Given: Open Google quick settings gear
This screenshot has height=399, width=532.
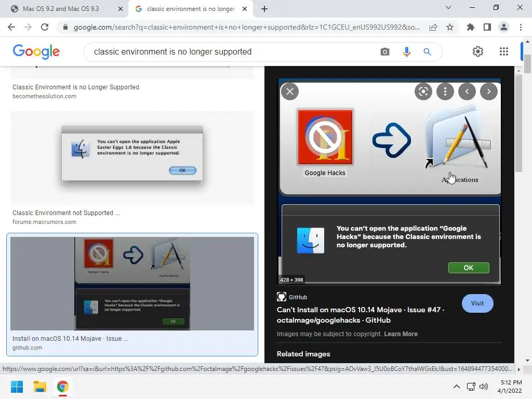Looking at the screenshot, I should click(x=478, y=51).
